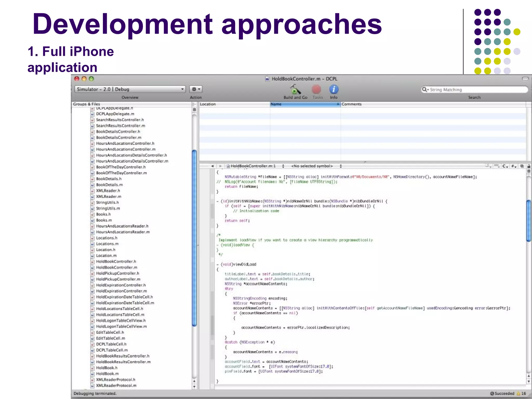
Task: Click the Build and Go hammer icon
Action: pos(295,90)
